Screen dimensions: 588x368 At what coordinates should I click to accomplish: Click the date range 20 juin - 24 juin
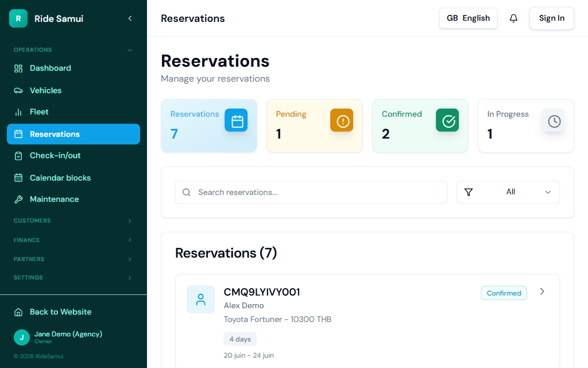(x=249, y=355)
